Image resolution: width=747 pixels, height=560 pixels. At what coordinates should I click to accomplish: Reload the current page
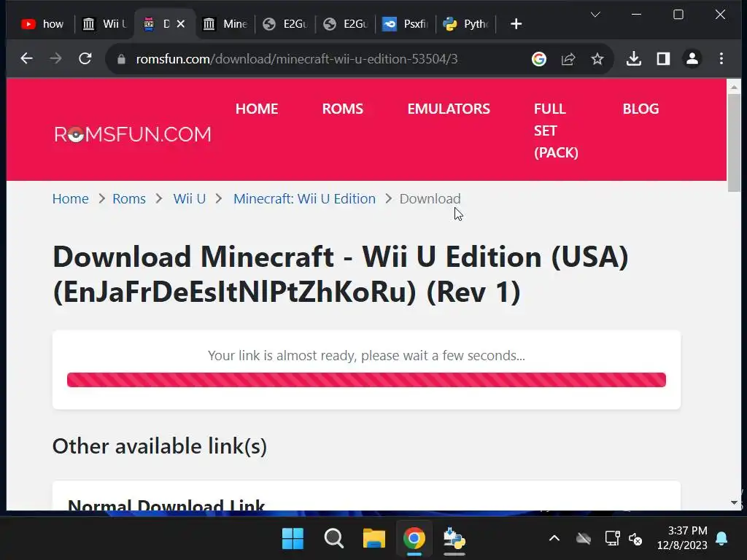pyautogui.click(x=85, y=58)
